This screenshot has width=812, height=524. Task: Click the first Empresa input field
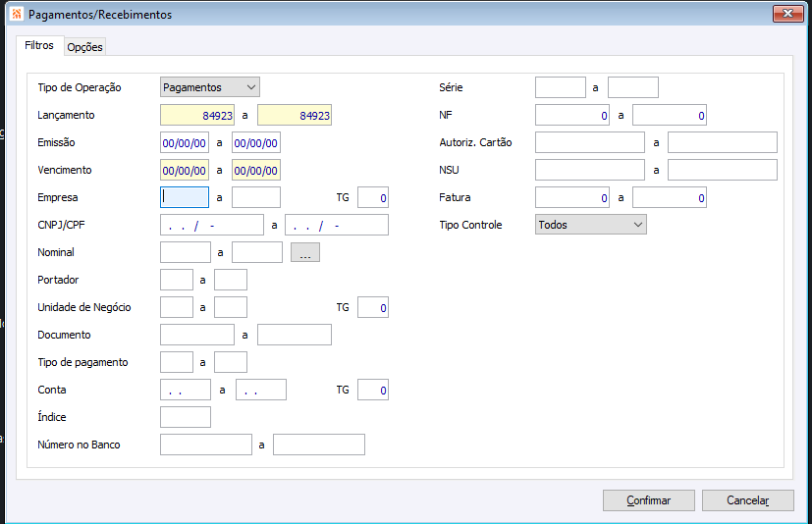point(185,197)
